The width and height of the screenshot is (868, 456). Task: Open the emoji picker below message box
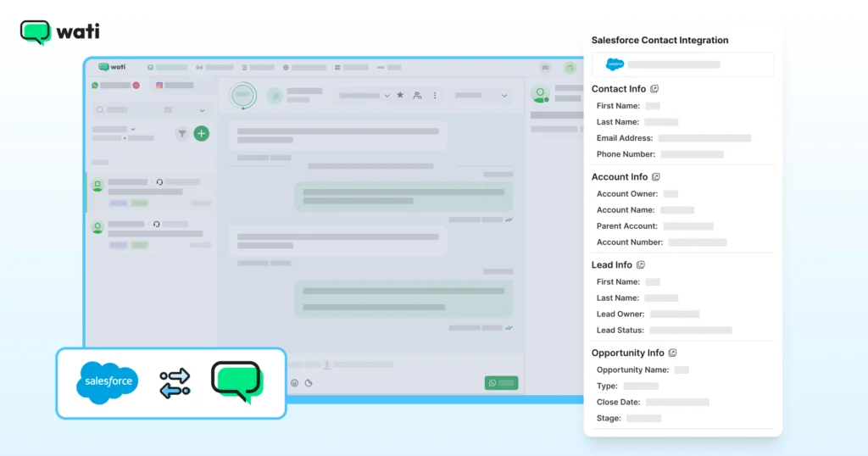pyautogui.click(x=294, y=383)
